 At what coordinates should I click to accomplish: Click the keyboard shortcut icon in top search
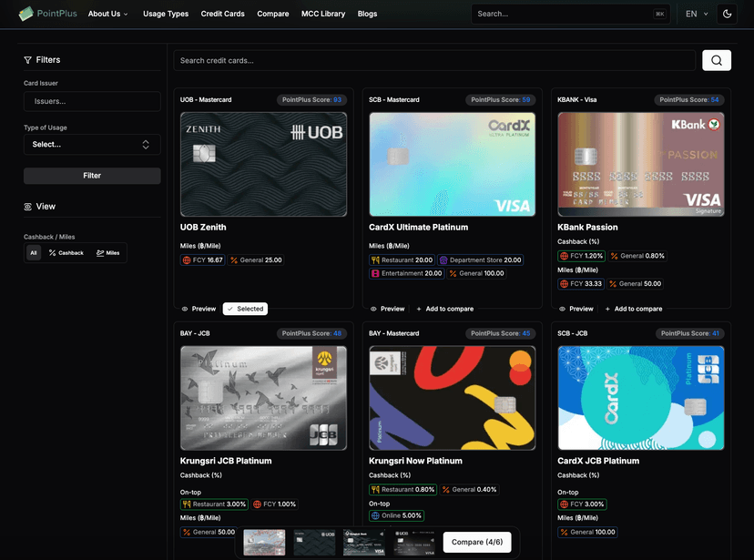click(659, 14)
